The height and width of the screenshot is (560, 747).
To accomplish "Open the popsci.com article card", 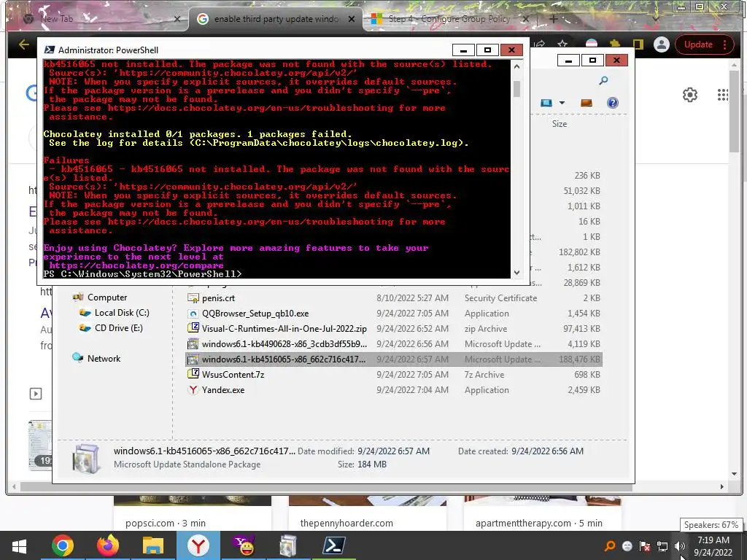I will pos(193,514).
